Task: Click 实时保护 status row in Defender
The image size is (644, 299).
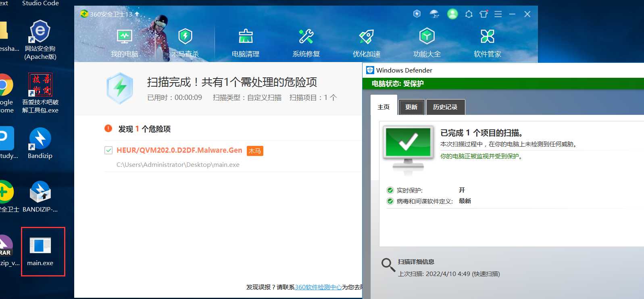Action: click(x=426, y=190)
